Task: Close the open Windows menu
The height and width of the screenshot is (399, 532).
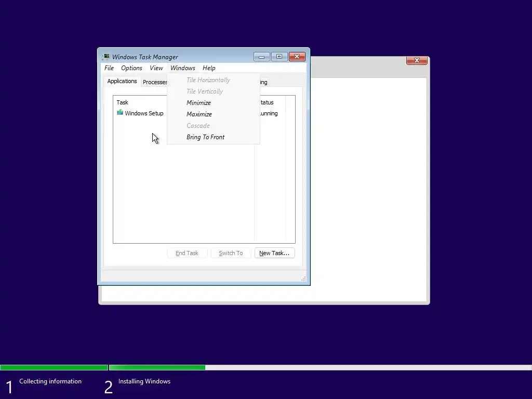Action: coord(182,68)
